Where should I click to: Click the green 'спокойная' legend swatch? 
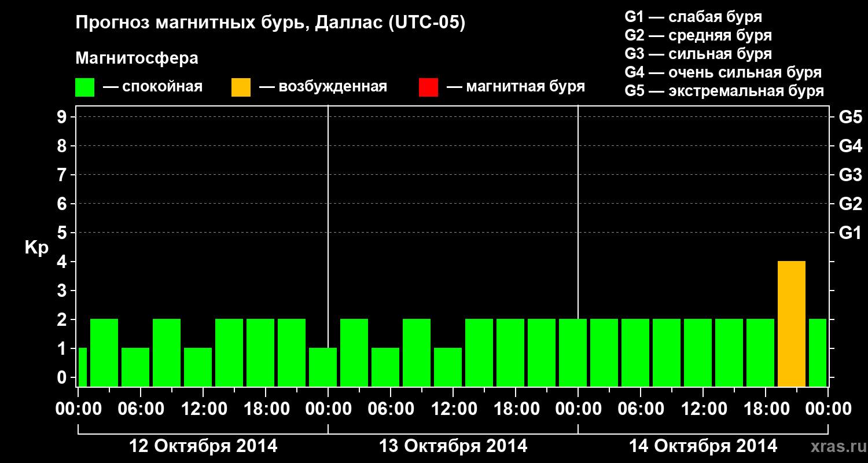(84, 87)
